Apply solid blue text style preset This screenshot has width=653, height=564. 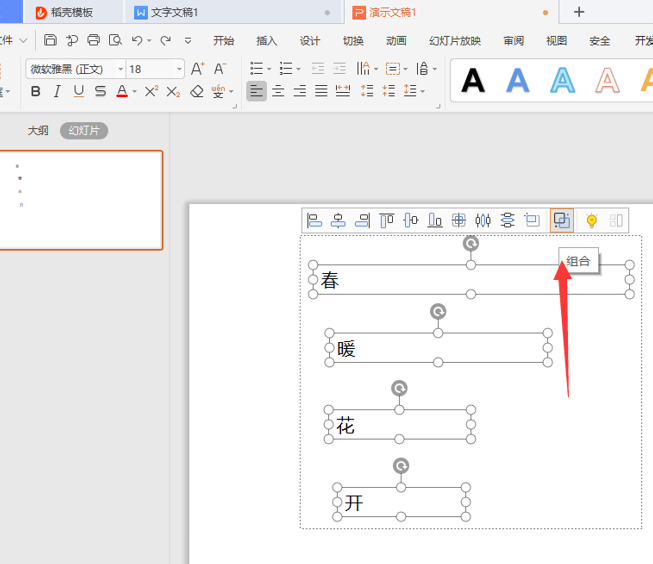[518, 80]
